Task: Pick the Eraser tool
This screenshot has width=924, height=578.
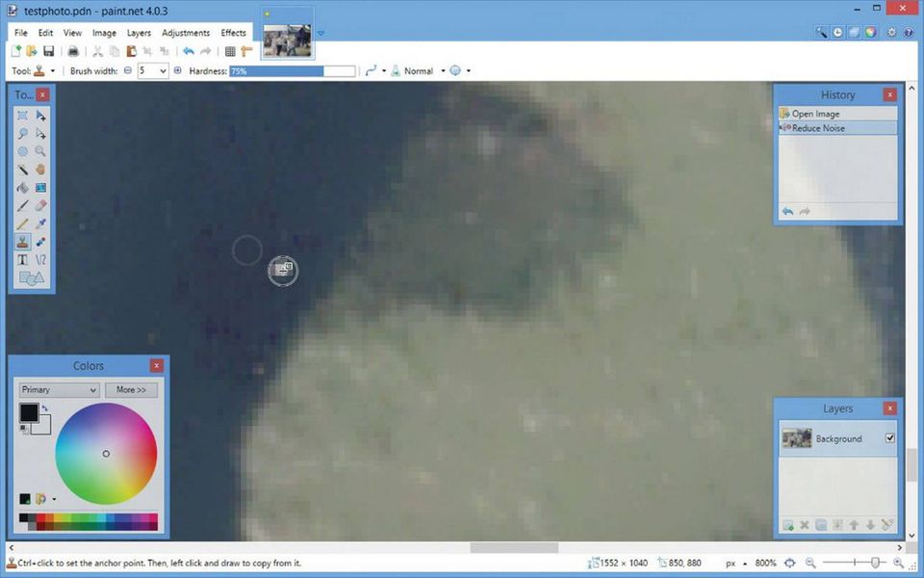Action: pyautogui.click(x=40, y=205)
